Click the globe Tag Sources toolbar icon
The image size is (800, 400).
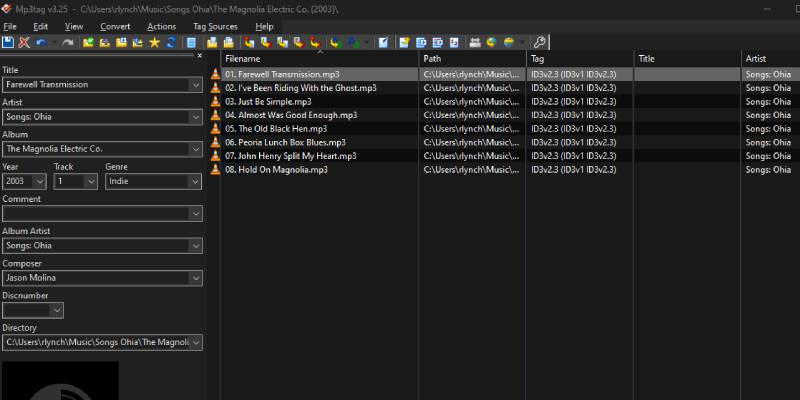(x=509, y=42)
